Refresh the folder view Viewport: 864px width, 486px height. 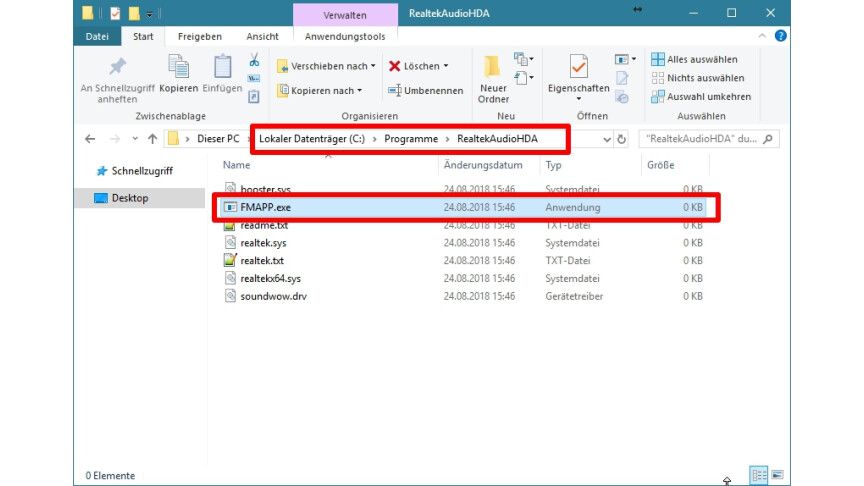pos(622,139)
